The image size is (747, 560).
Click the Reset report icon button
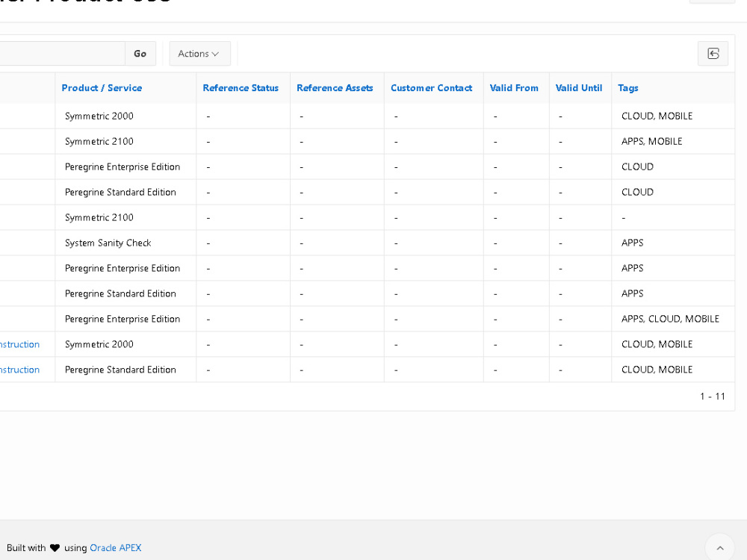point(713,53)
